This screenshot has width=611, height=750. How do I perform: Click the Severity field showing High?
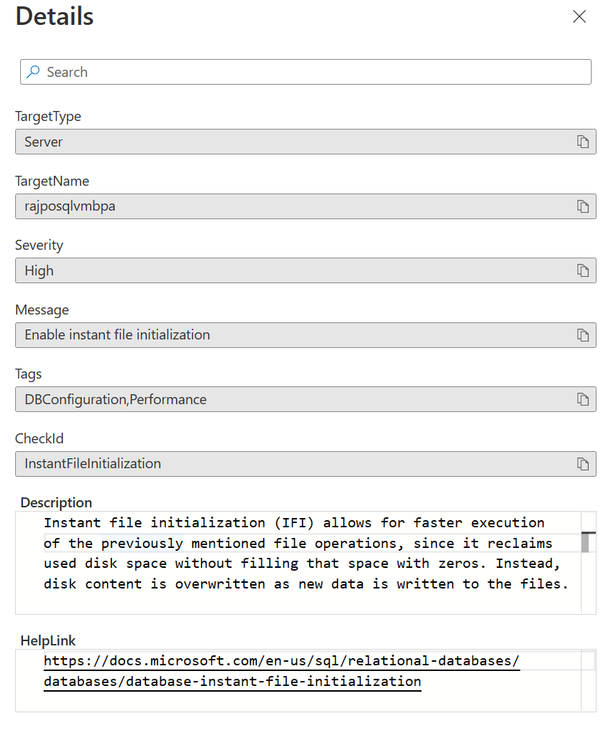coord(290,271)
